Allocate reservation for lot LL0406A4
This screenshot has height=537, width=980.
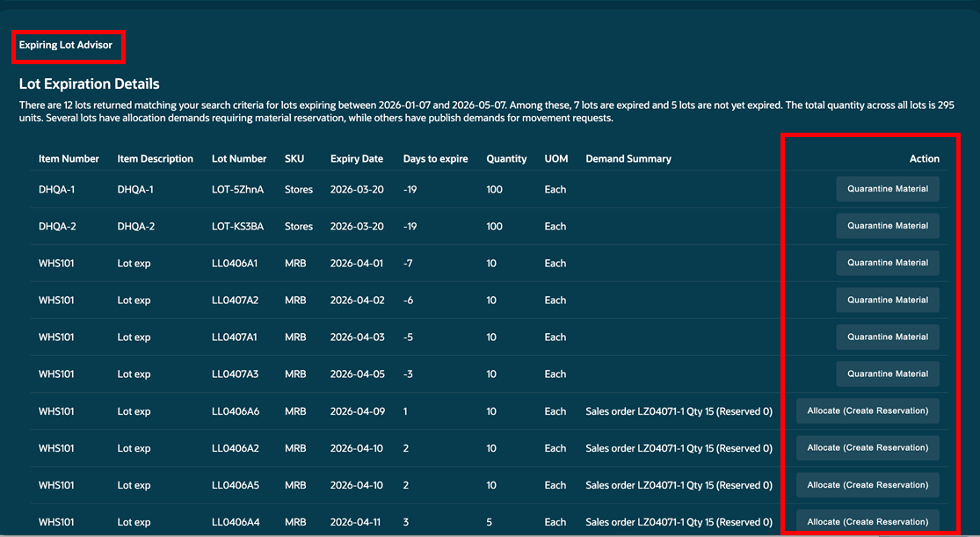click(867, 522)
